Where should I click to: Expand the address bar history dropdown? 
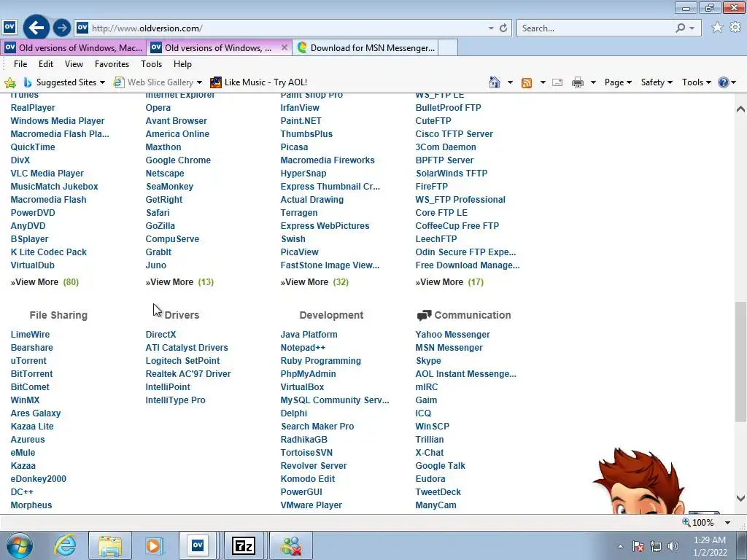point(491,28)
